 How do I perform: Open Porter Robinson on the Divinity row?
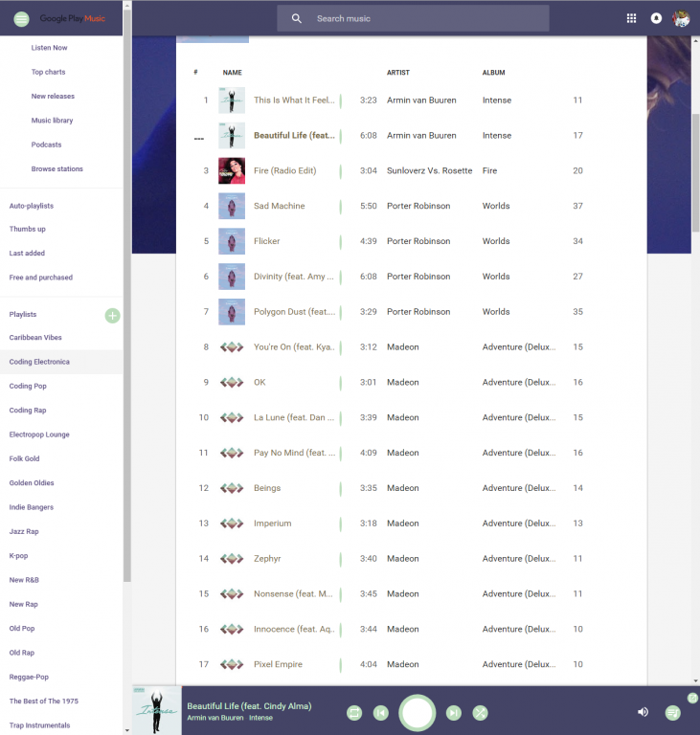click(418, 277)
